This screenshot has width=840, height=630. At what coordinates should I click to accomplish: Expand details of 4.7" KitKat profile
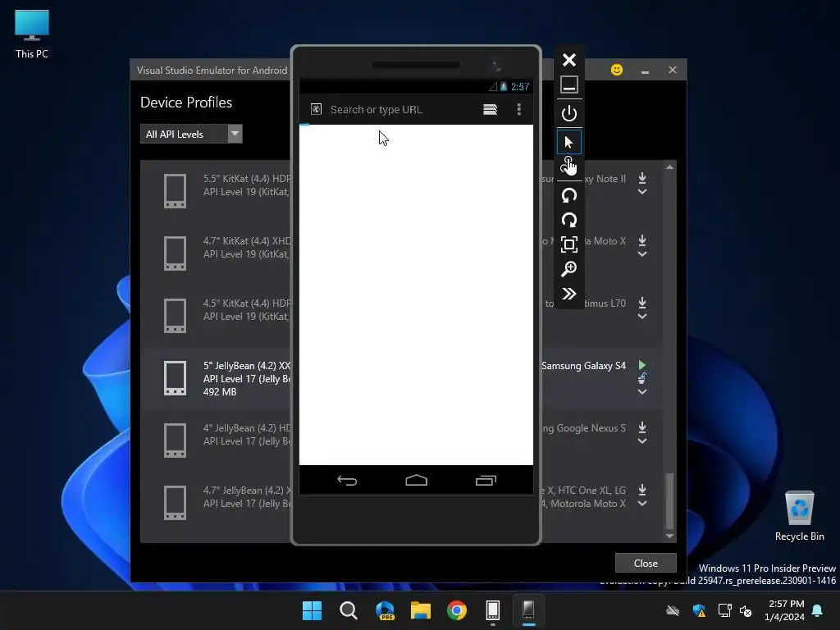642,254
